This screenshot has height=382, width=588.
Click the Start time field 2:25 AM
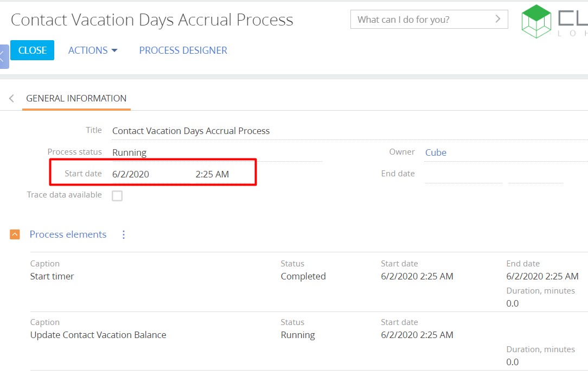click(x=222, y=174)
